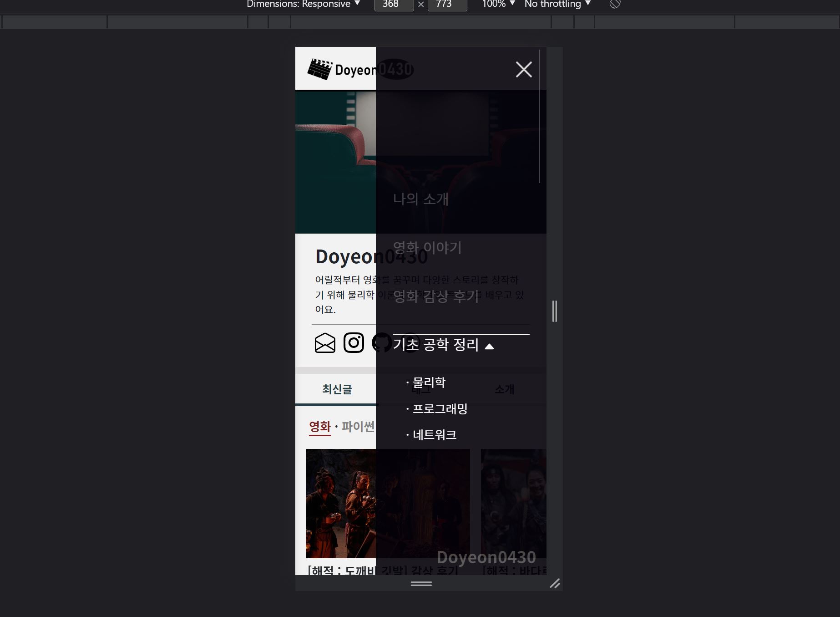
Task: Select the 물리학 submenu item
Action: click(429, 382)
